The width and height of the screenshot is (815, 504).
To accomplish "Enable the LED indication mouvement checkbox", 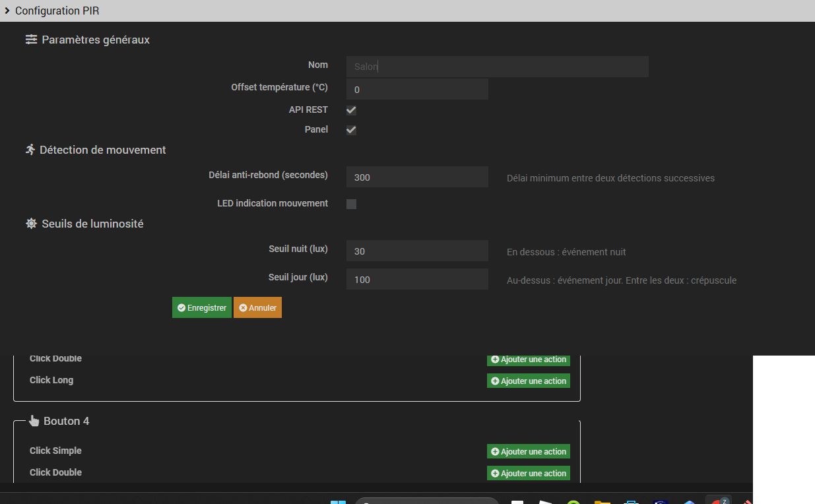I will pyautogui.click(x=351, y=204).
